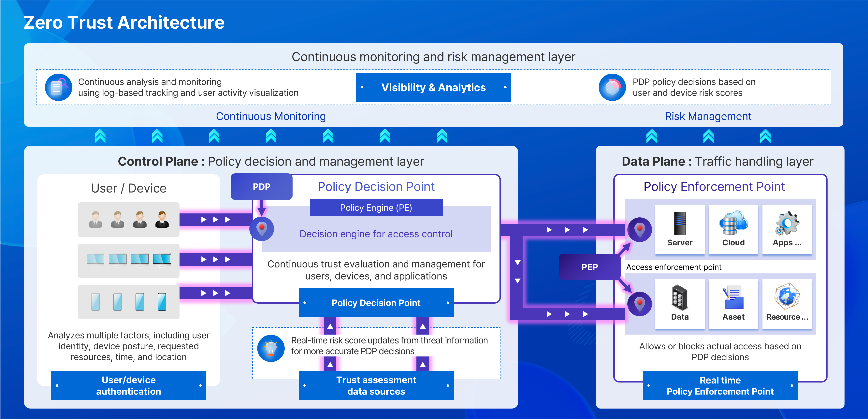
Task: Click the location pin in the Policy Engine
Action: [x=261, y=229]
